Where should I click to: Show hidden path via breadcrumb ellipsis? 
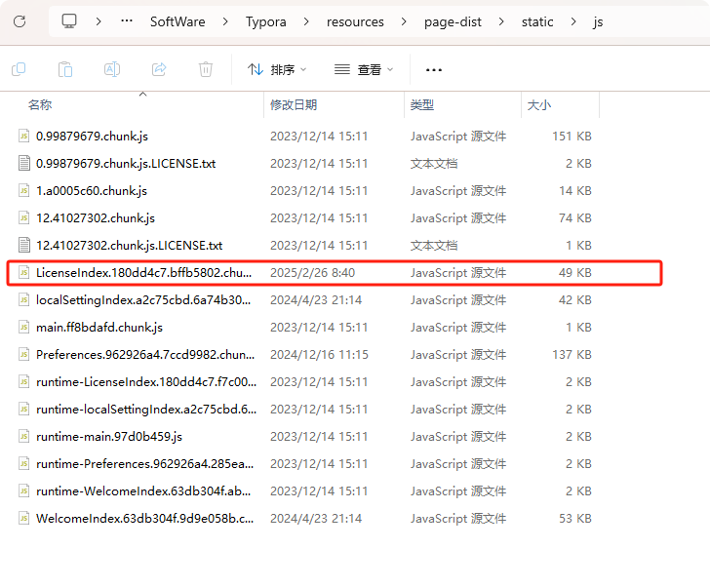pyautogui.click(x=126, y=21)
